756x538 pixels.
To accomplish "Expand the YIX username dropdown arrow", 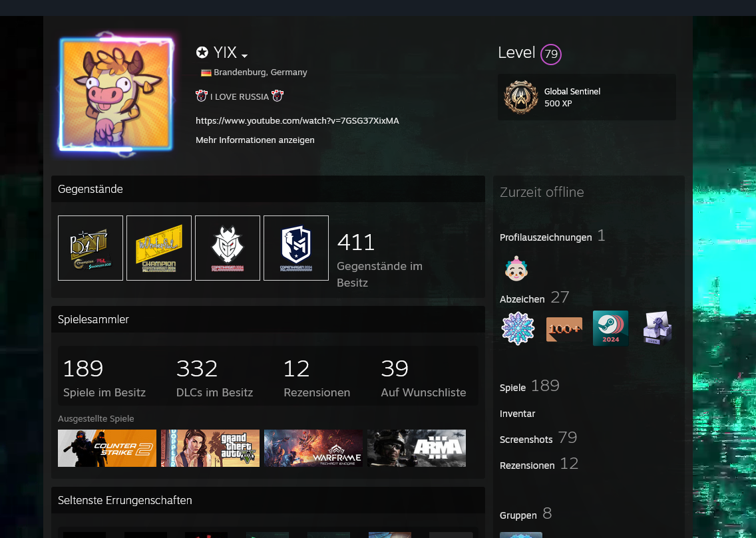I will (x=245, y=56).
